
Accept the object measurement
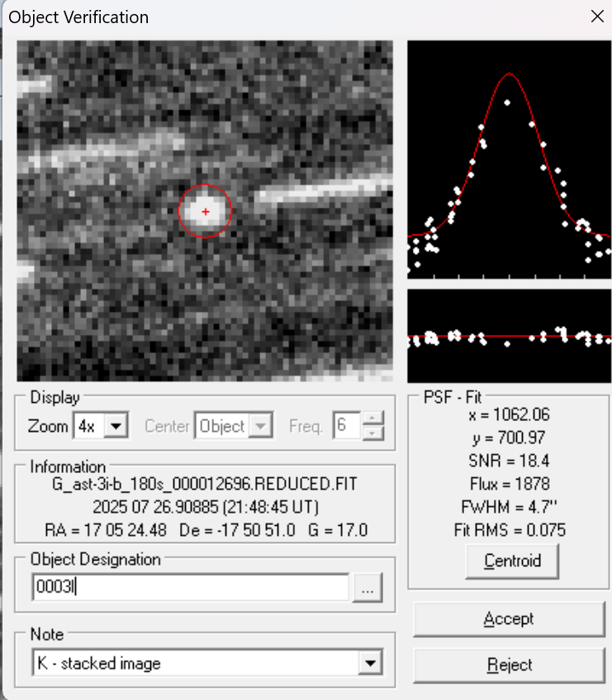(509, 619)
